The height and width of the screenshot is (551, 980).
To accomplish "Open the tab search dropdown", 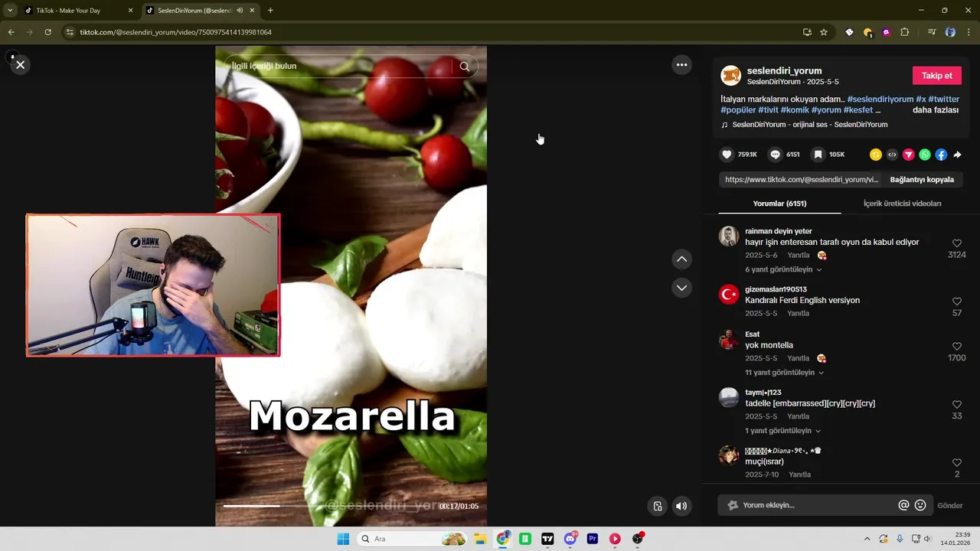I will tap(10, 11).
